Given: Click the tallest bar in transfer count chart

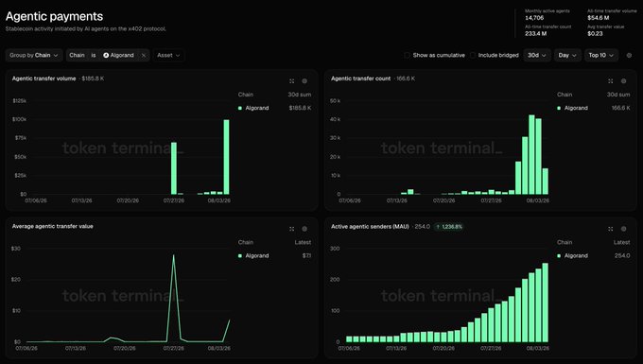Looking at the screenshot, I should click(531, 154).
